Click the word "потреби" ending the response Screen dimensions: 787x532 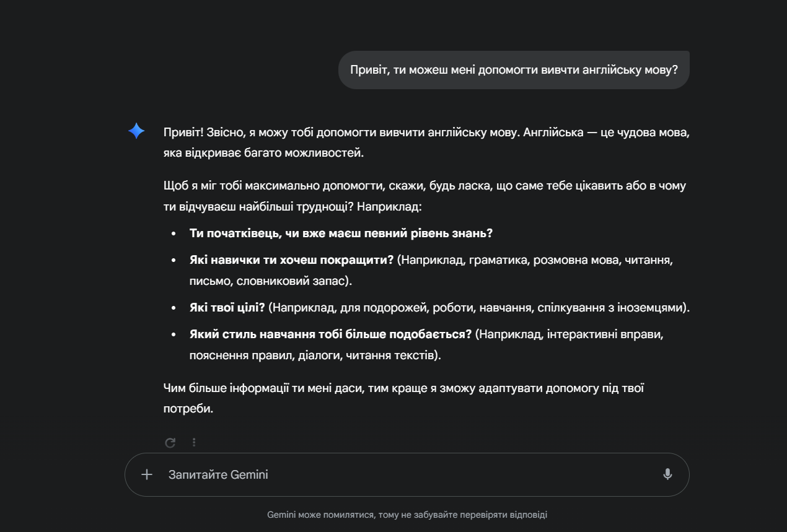pos(188,409)
